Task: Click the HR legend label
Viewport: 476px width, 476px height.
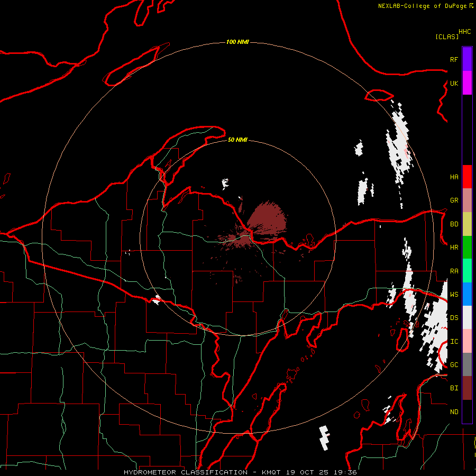Action: (x=454, y=248)
